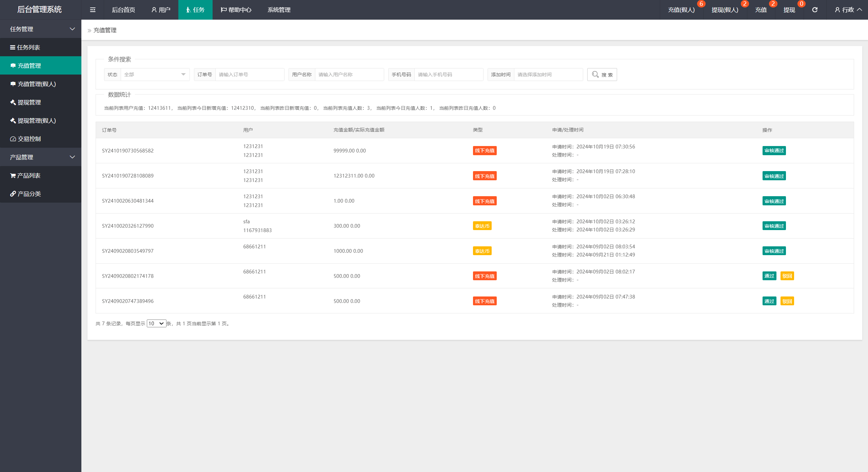Click 线下充值 tag for the 99999.00 order
Viewport: 868px width, 472px height.
[x=485, y=151]
